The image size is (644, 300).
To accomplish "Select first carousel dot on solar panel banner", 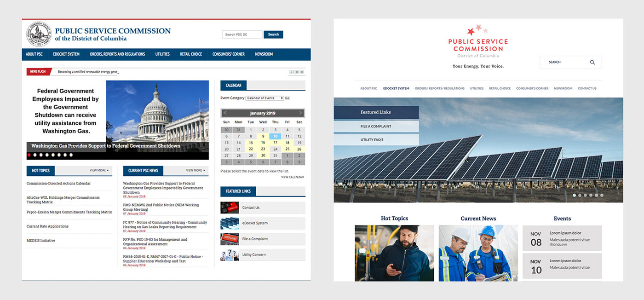I will pos(574,195).
